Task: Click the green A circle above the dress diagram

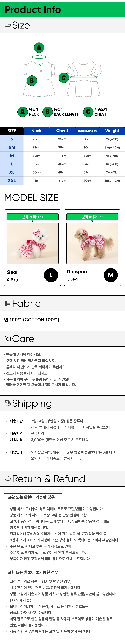Action: click(39, 48)
